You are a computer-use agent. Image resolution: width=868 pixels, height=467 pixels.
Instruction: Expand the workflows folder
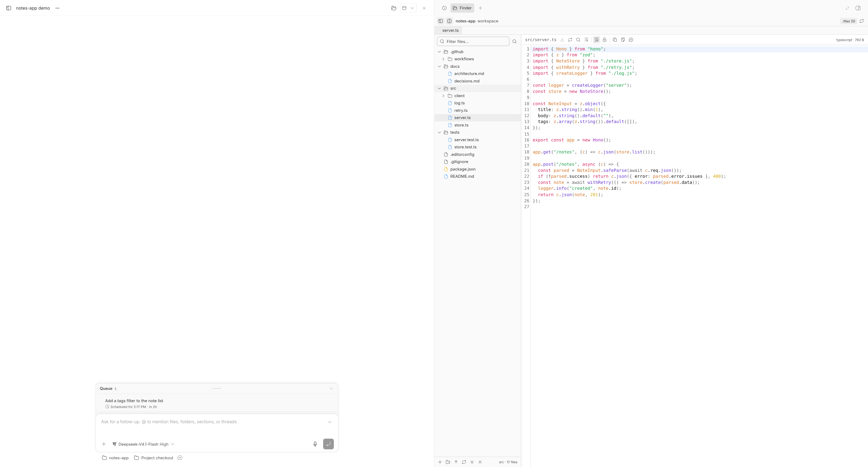click(443, 59)
